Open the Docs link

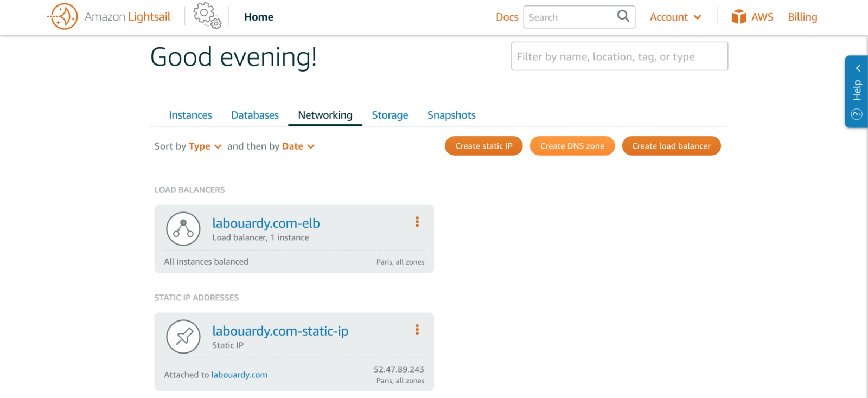[507, 17]
